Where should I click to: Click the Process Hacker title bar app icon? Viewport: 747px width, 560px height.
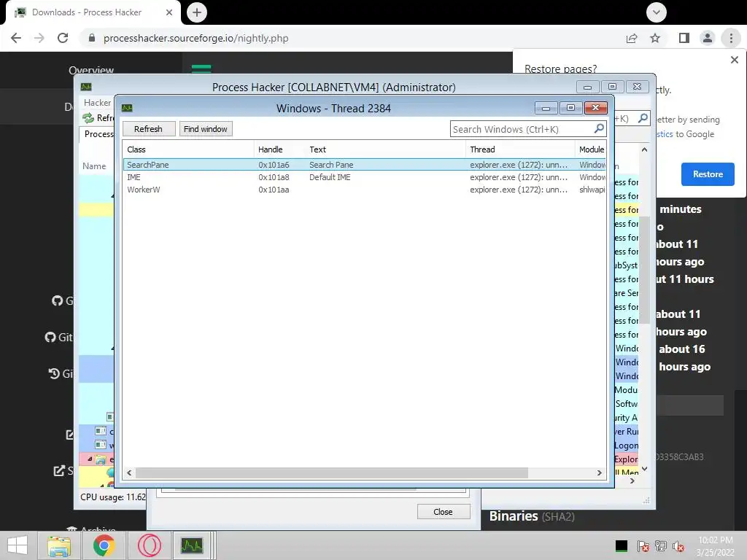86,87
